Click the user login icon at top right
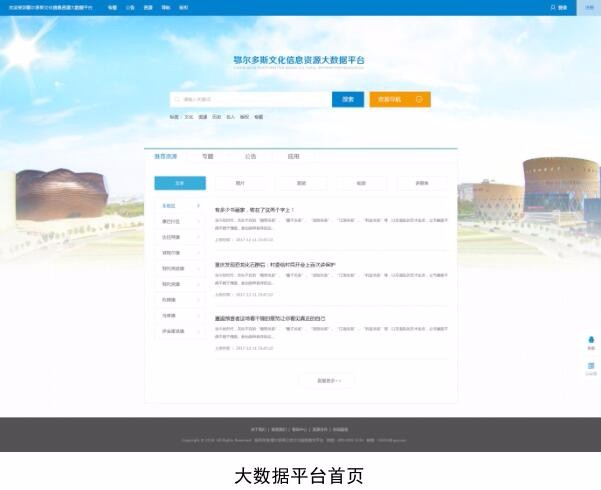601x490 pixels. [x=553, y=7]
